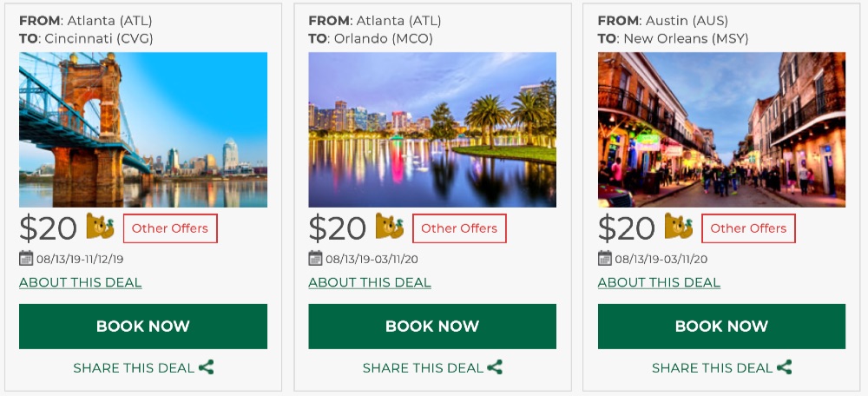
Task: Open About This Deal for New Orleans
Action: 659,282
